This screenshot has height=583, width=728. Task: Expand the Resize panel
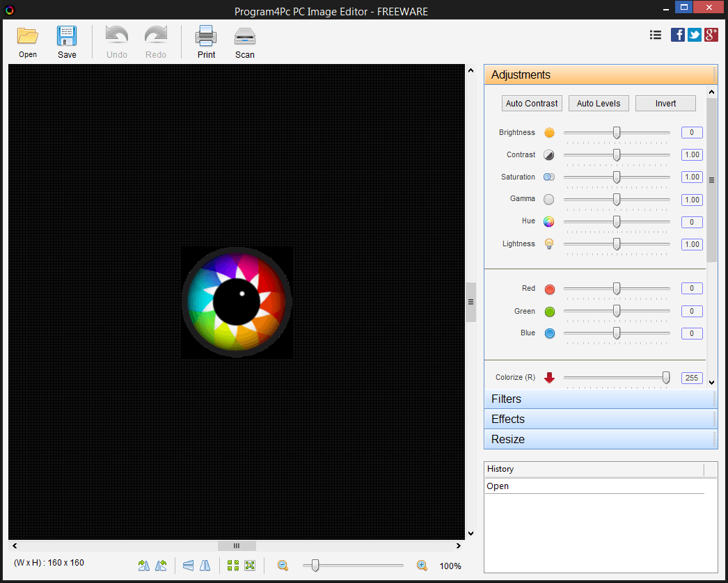[601, 439]
